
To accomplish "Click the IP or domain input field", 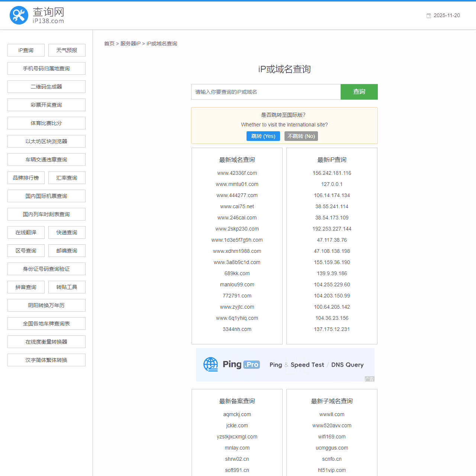I will click(266, 92).
